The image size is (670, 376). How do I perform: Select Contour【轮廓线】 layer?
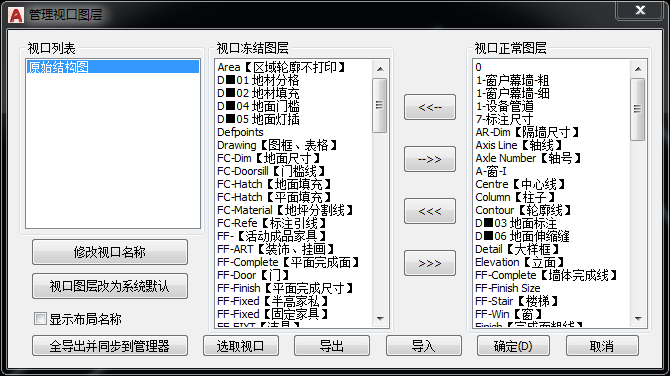(x=524, y=210)
